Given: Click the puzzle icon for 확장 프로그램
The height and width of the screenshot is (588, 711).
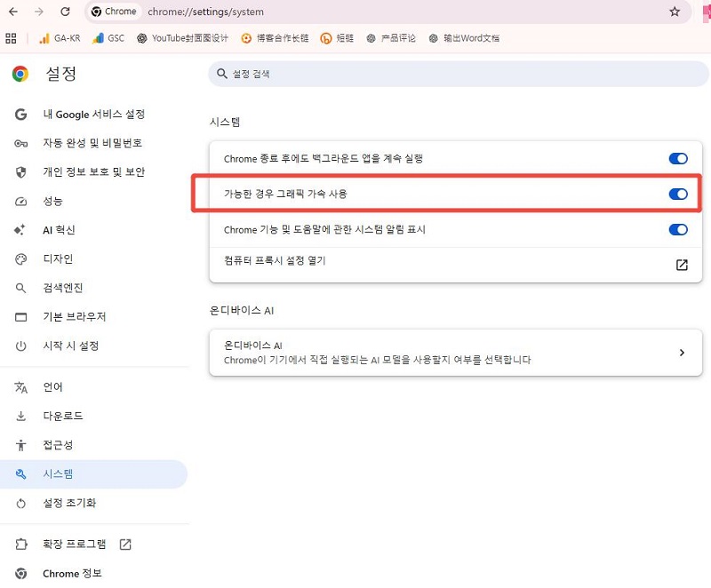Looking at the screenshot, I should [20, 544].
